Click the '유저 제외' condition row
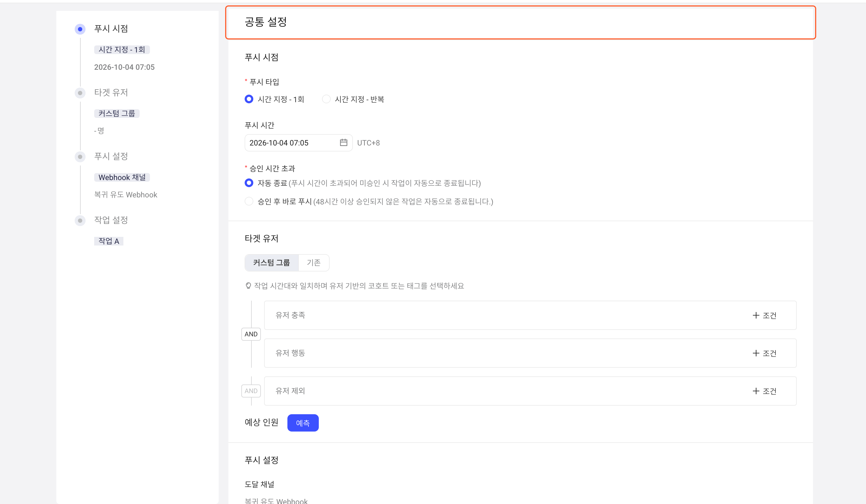 coord(530,391)
